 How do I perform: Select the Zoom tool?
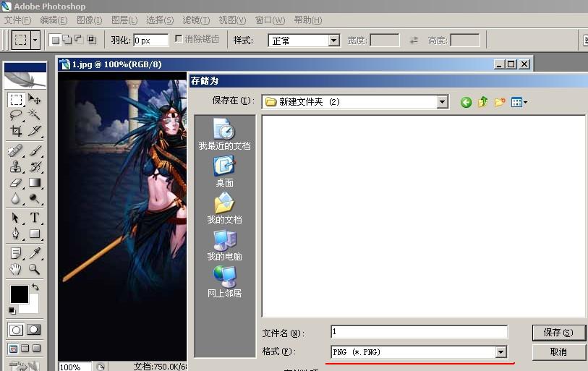point(35,269)
